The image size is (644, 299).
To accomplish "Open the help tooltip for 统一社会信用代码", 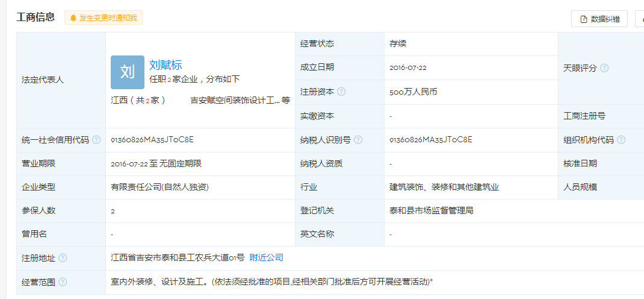I will (x=96, y=140).
